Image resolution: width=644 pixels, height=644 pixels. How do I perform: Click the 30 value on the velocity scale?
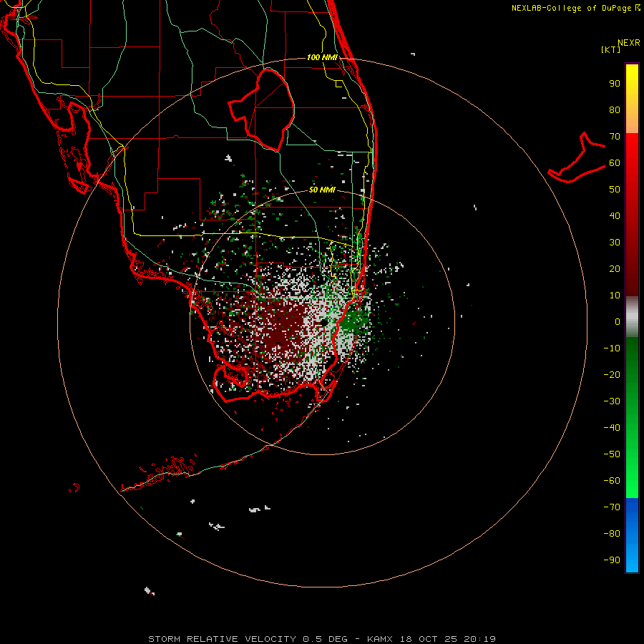click(x=615, y=243)
